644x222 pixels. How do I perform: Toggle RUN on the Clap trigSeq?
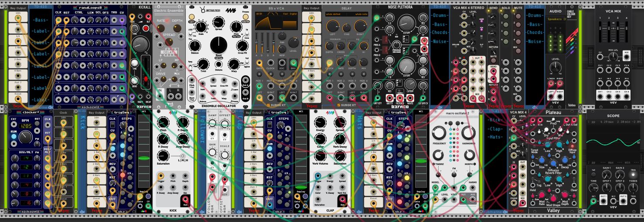(x=269, y=148)
